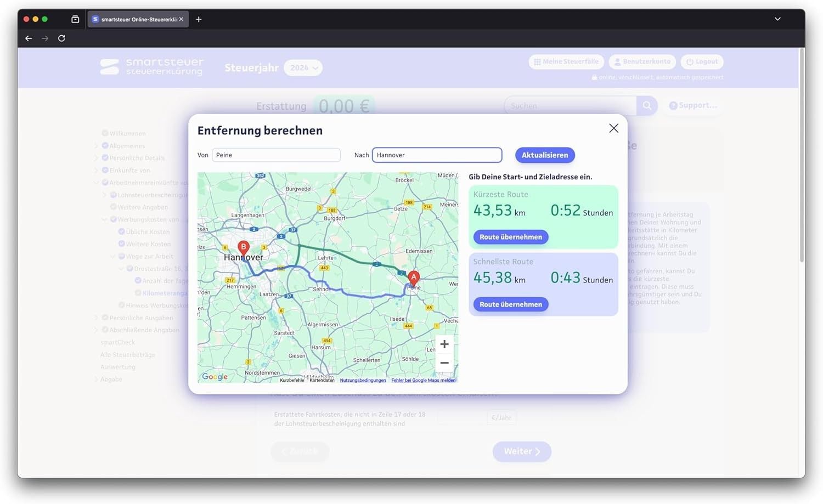Focus the Nach destination field

437,155
